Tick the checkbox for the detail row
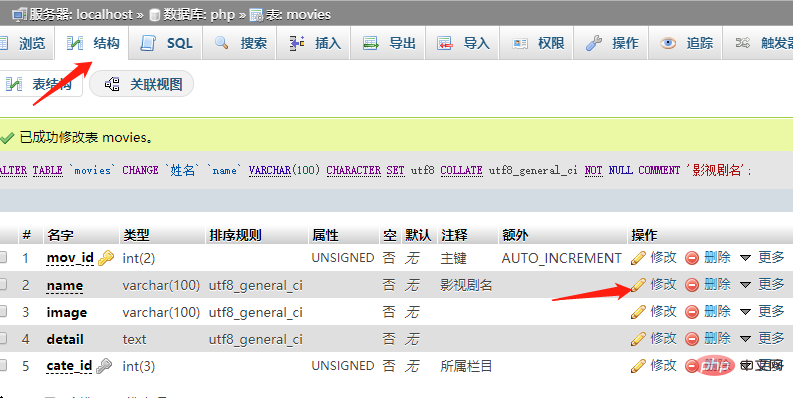The image size is (793, 398). [x=3, y=337]
